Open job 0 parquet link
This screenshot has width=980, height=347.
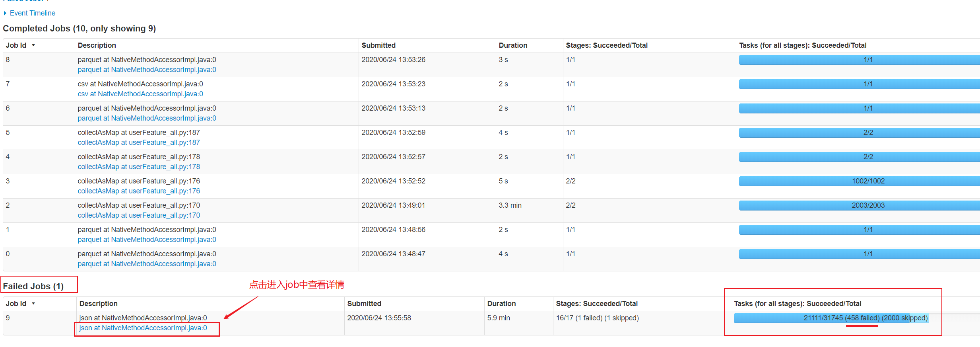coord(147,264)
